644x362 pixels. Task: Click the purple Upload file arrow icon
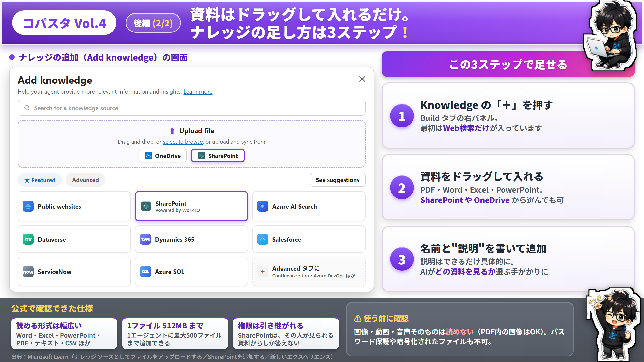point(172,131)
